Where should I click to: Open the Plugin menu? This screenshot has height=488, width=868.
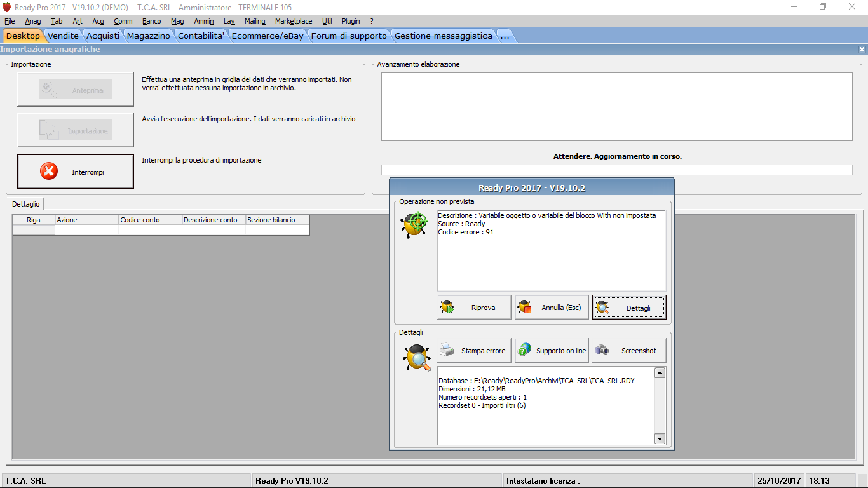tap(351, 21)
